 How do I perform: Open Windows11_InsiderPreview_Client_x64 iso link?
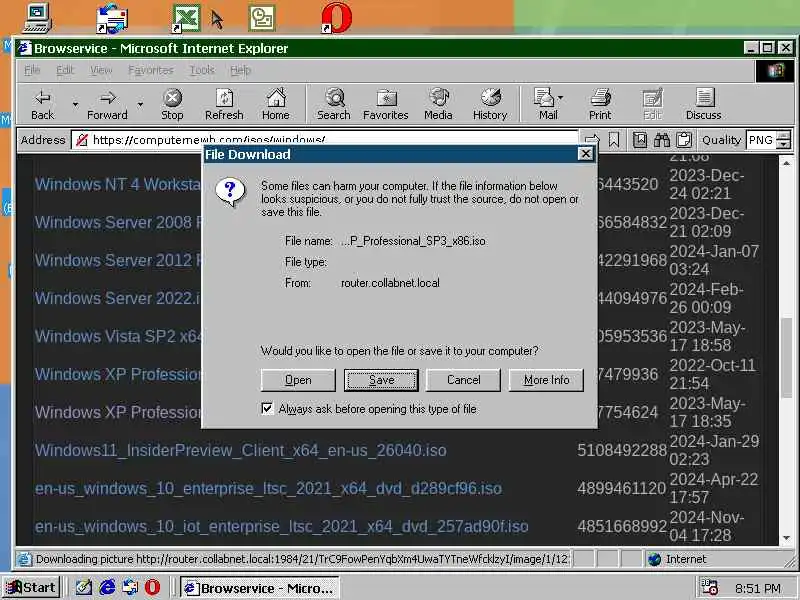coord(241,451)
